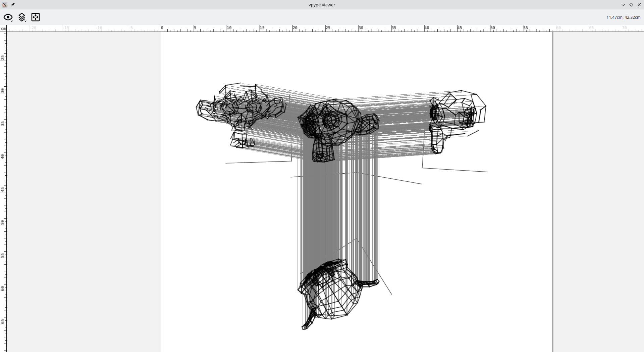Maximize the vpype viewer window
Screen dimensions: 644x352
pos(631,5)
